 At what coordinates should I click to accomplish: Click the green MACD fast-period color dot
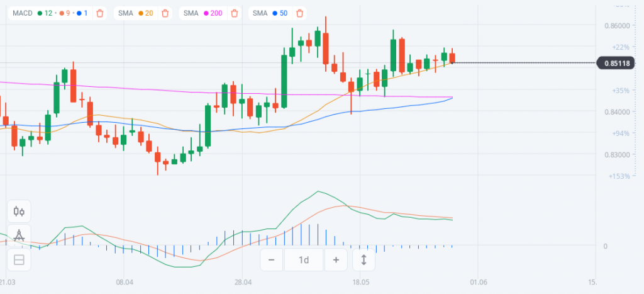(40, 13)
